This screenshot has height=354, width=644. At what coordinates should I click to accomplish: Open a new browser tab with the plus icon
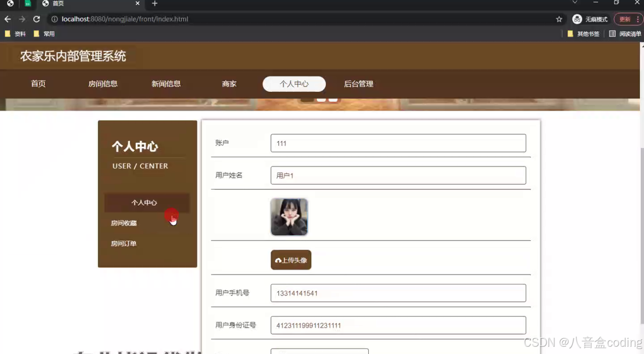coord(154,4)
